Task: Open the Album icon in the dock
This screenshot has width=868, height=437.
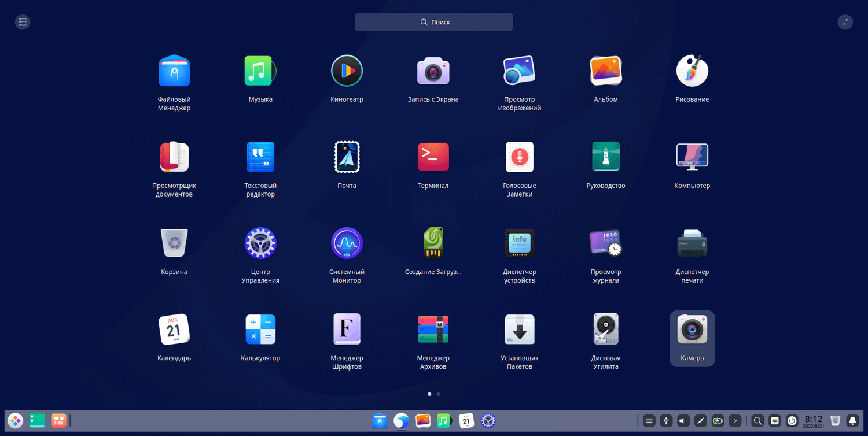Action: tap(423, 421)
